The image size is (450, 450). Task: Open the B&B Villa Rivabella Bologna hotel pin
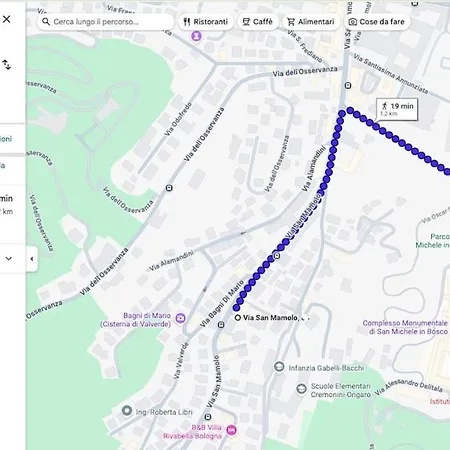[232, 430]
